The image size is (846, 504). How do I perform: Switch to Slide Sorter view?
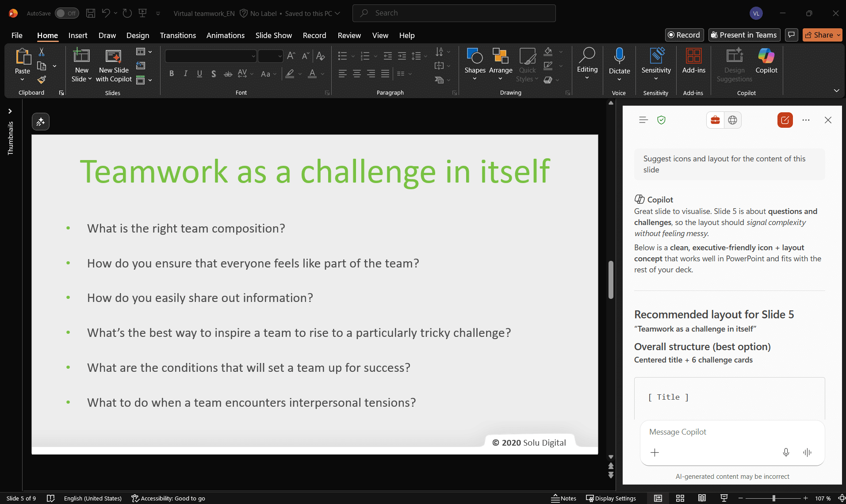click(x=680, y=498)
